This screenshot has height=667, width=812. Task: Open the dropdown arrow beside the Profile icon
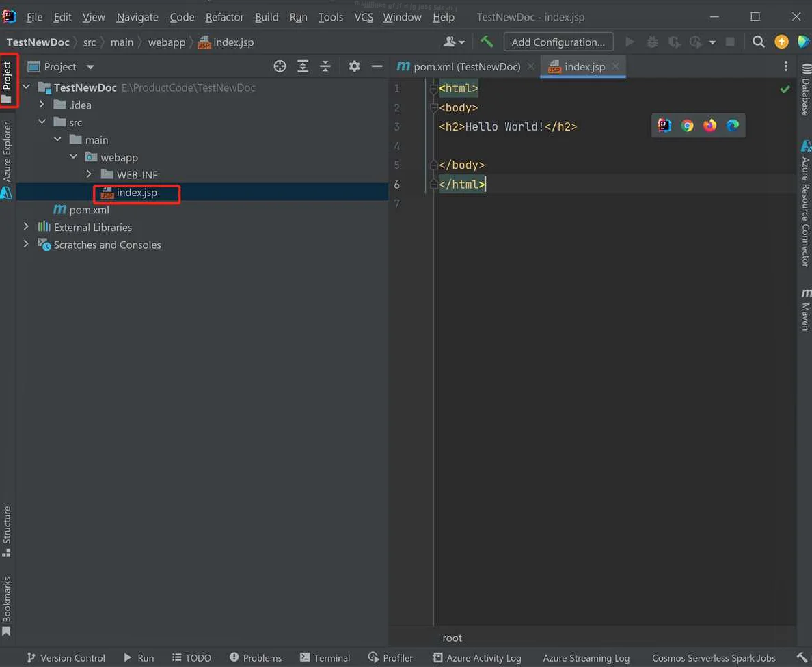tap(713, 42)
